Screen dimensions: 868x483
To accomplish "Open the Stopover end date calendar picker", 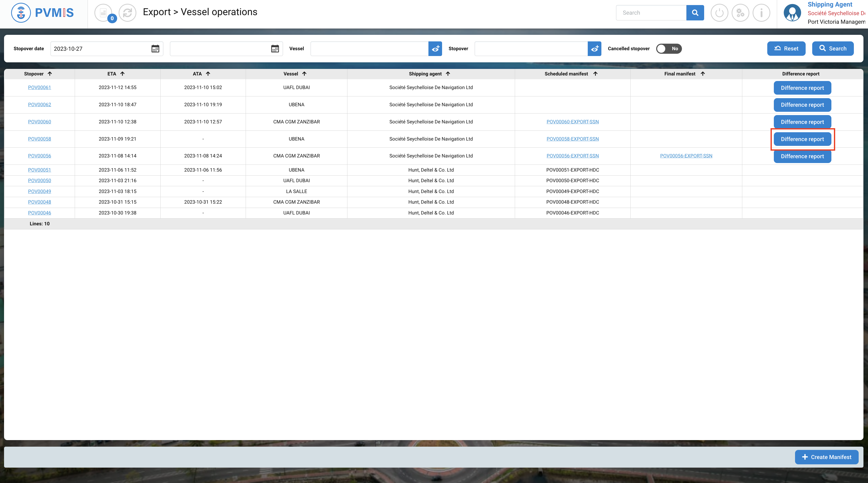I will [275, 48].
